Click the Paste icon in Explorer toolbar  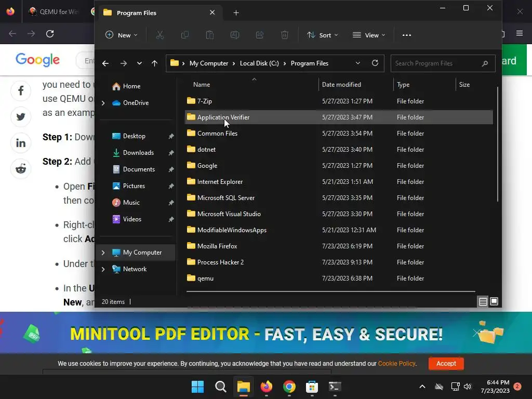(210, 35)
